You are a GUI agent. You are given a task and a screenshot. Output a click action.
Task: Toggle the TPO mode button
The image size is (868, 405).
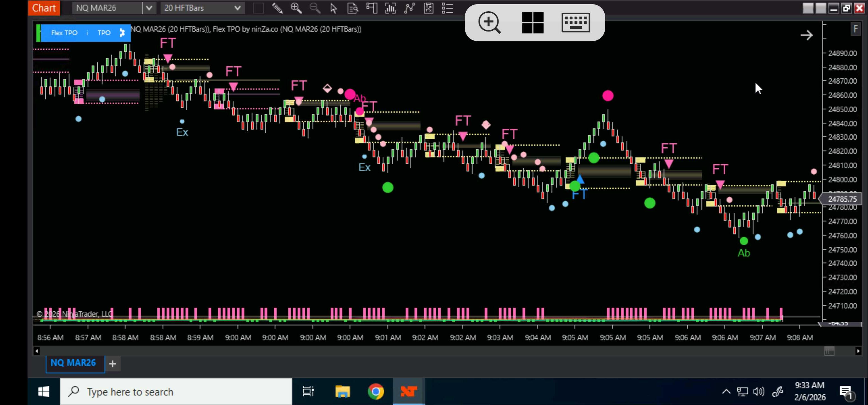[104, 33]
